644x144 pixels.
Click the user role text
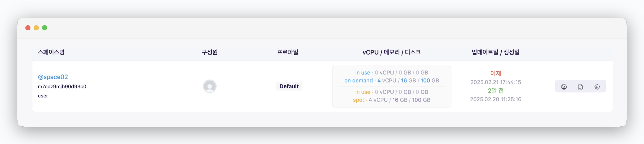coord(43,96)
